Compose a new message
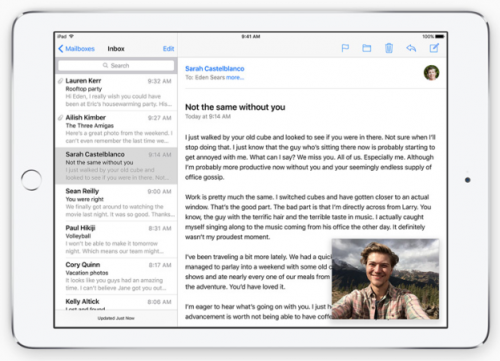 coord(434,48)
